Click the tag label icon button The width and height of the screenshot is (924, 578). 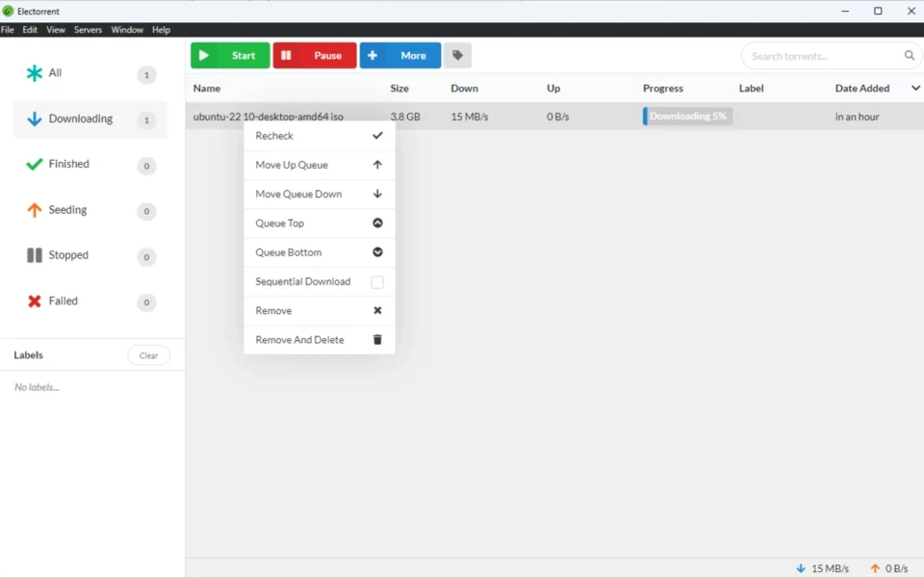pyautogui.click(x=457, y=56)
